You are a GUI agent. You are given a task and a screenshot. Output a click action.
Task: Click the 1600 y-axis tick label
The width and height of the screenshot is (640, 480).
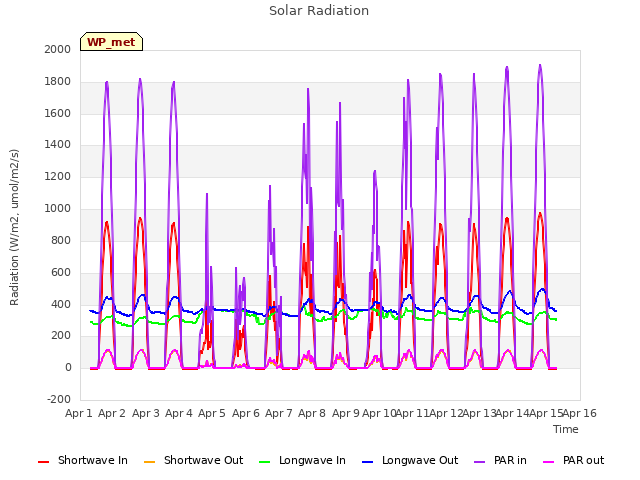(x=58, y=113)
